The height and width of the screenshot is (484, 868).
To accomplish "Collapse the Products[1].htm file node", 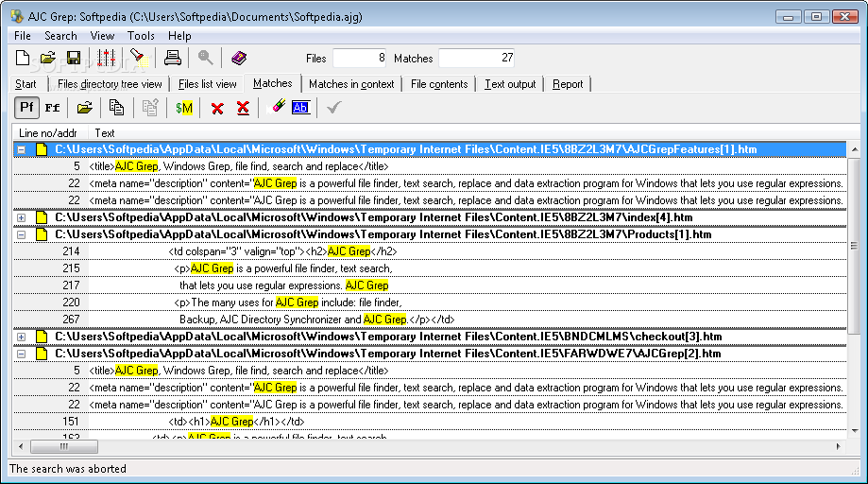I will 21,234.
